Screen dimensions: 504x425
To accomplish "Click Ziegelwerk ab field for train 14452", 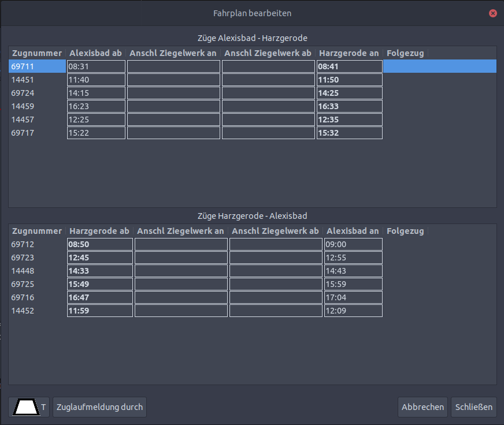I will [x=276, y=311].
